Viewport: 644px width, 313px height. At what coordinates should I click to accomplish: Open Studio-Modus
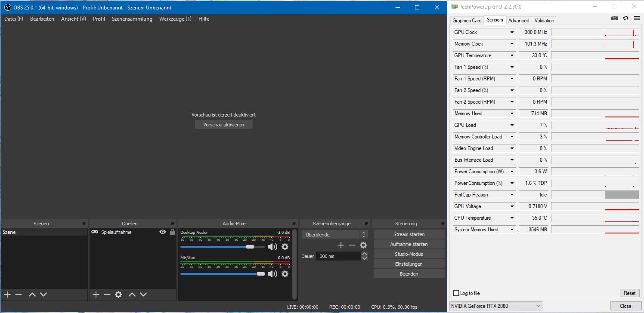point(409,254)
